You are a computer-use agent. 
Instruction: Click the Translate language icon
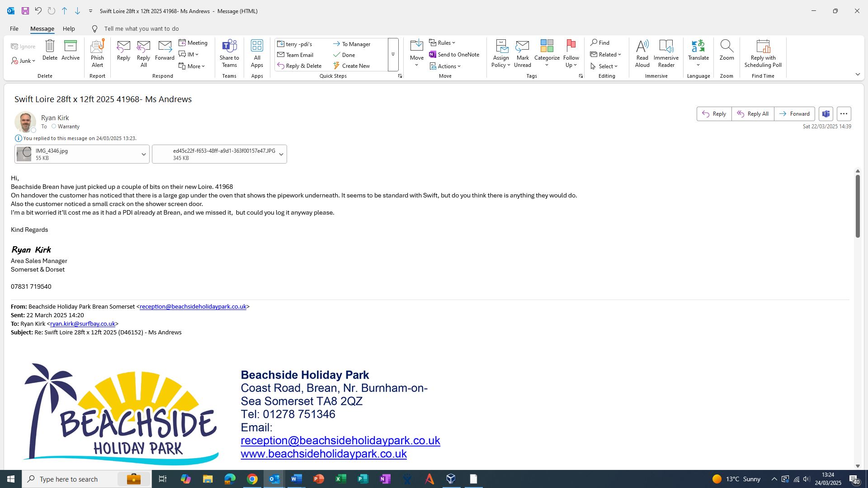click(x=698, y=47)
